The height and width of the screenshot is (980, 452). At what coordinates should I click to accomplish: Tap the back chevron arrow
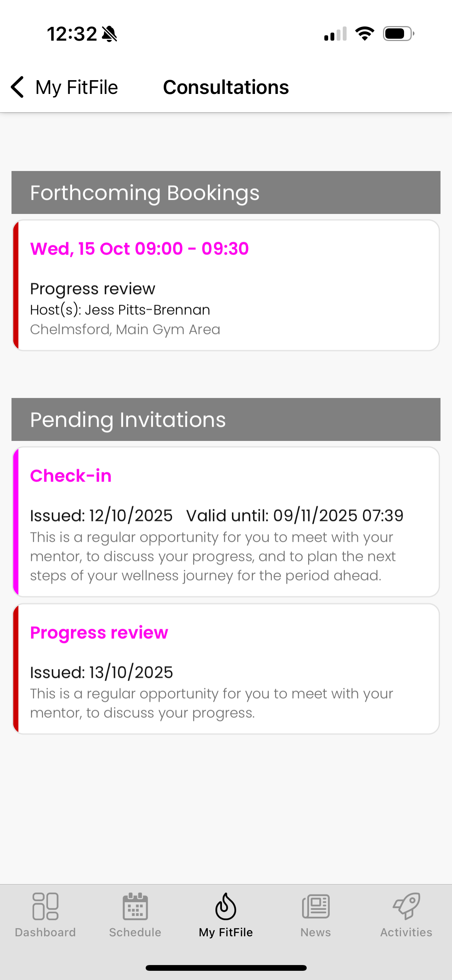(18, 87)
